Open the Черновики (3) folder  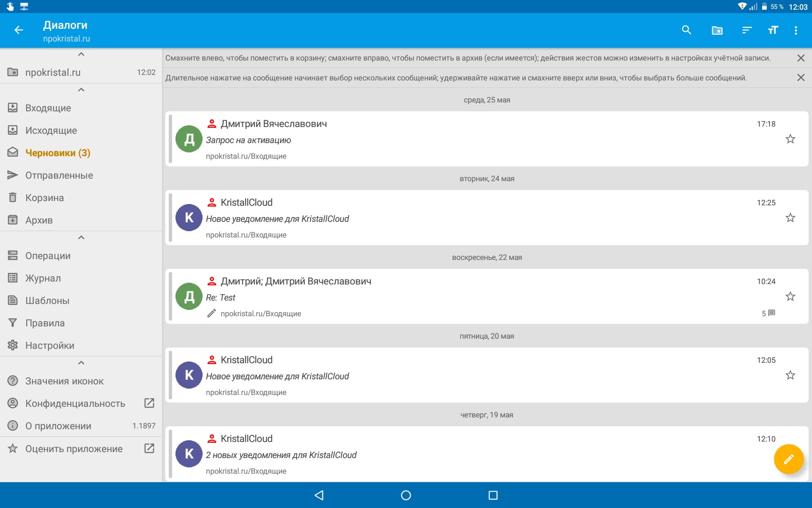point(58,153)
